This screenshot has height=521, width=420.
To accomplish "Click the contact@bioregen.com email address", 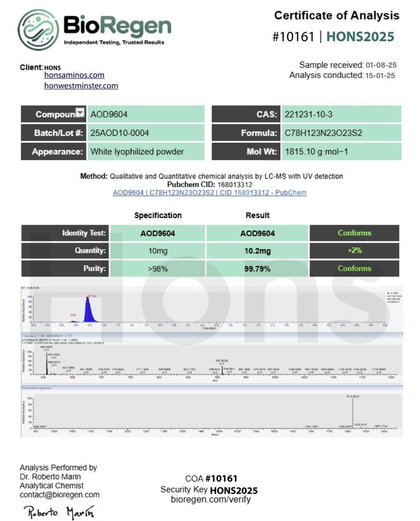I will pos(59,495).
